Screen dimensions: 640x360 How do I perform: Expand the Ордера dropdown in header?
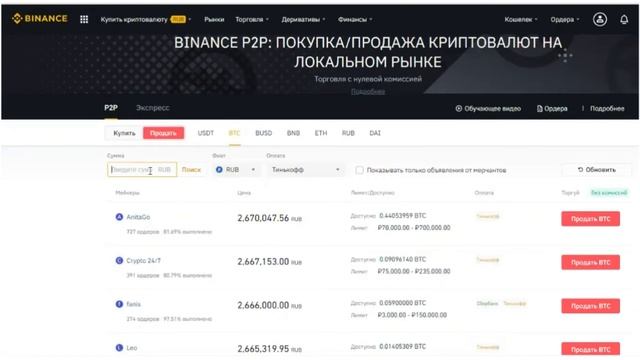(564, 19)
